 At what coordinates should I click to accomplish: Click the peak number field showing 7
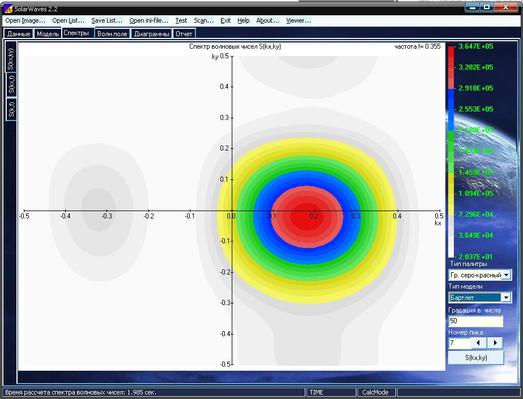[x=459, y=343]
